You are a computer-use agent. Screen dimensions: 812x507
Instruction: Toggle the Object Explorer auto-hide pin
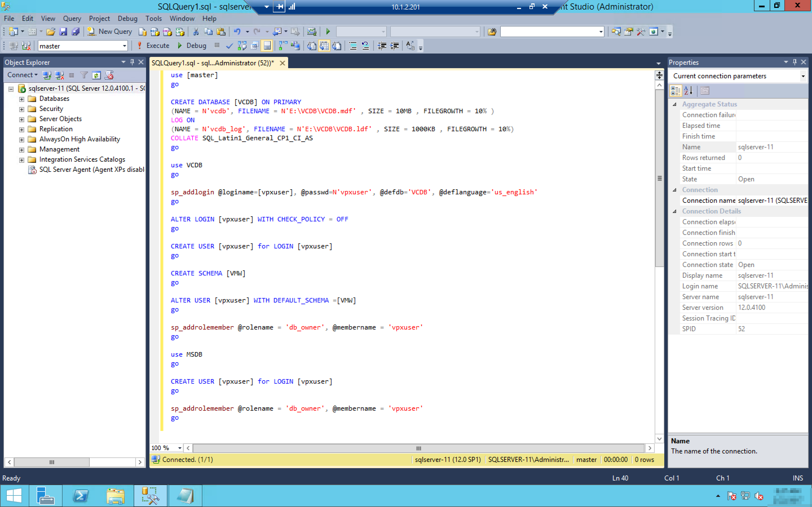(132, 62)
